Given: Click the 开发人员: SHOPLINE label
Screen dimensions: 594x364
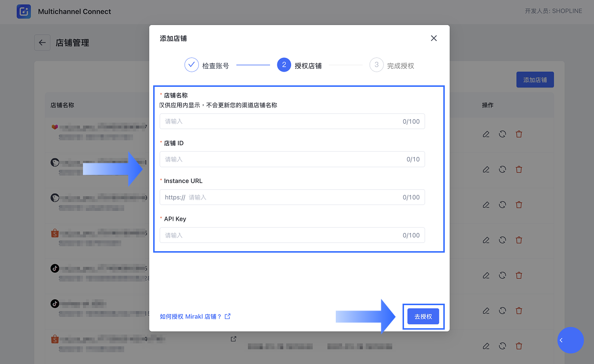Looking at the screenshot, I should click(x=553, y=11).
